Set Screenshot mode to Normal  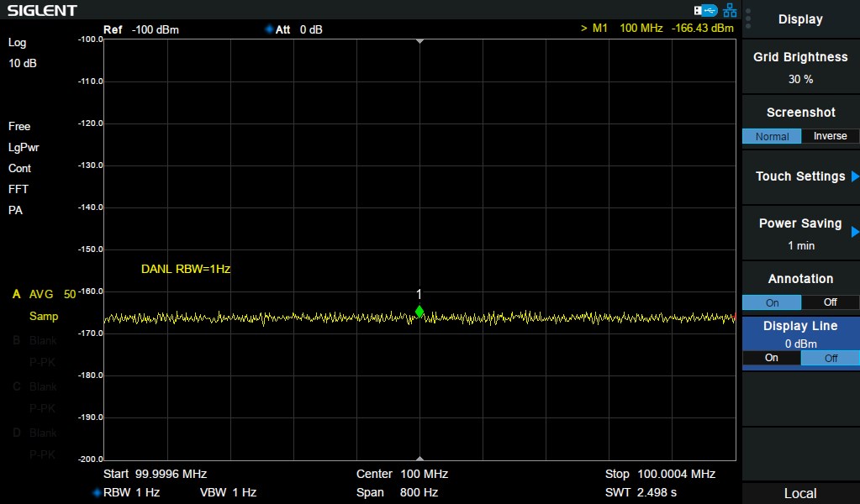pos(772,136)
